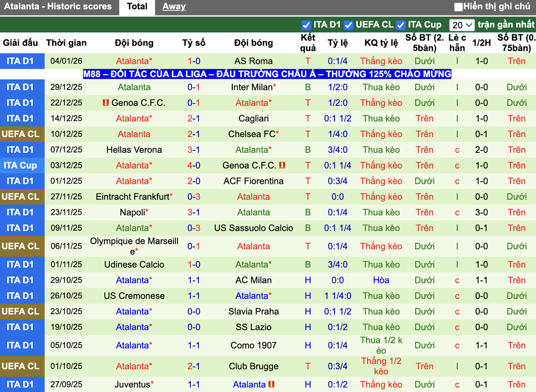Open Cagliari team link
The height and width of the screenshot is (392, 536).
(x=254, y=119)
